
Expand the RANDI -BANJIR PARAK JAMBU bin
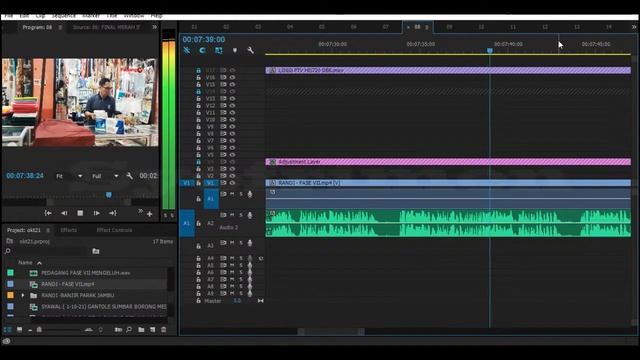(x=22, y=295)
